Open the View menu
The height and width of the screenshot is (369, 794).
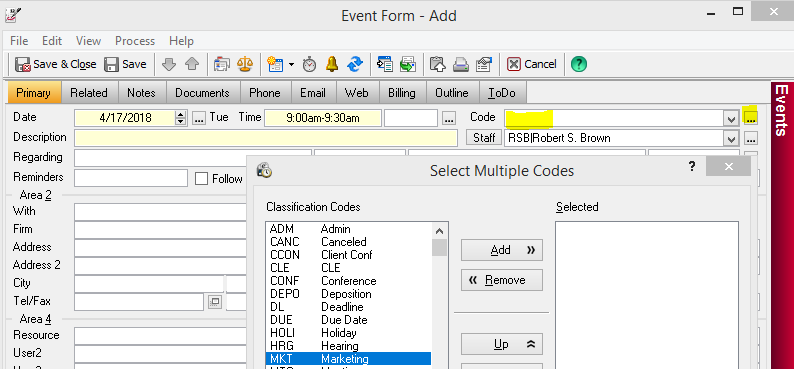pos(89,41)
